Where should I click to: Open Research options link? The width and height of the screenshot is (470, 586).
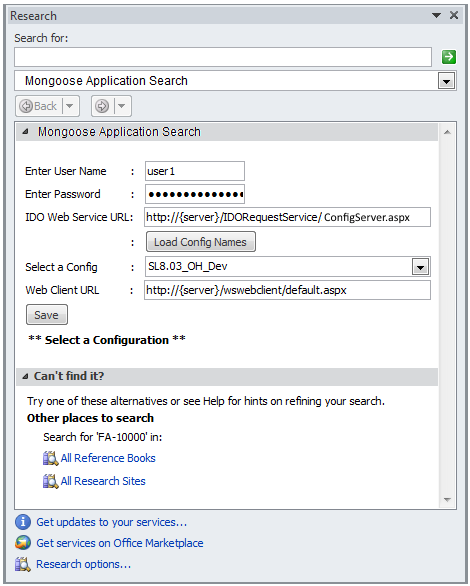point(83,564)
